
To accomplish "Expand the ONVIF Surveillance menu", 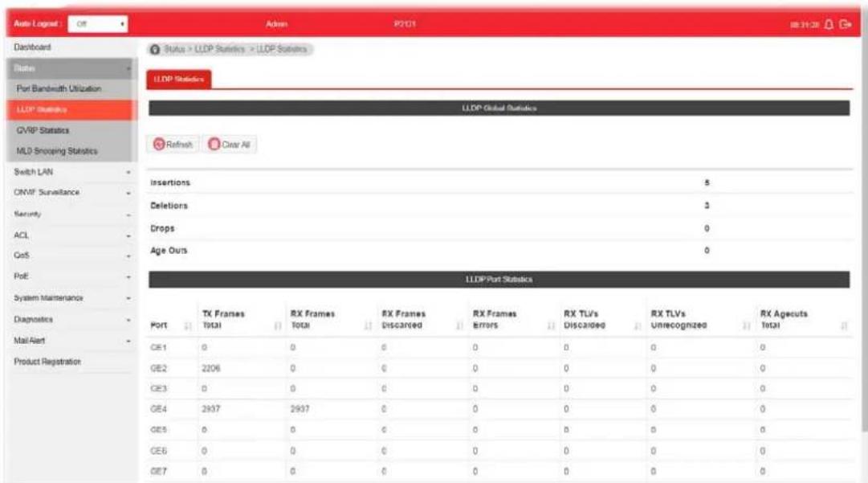I will (72, 193).
